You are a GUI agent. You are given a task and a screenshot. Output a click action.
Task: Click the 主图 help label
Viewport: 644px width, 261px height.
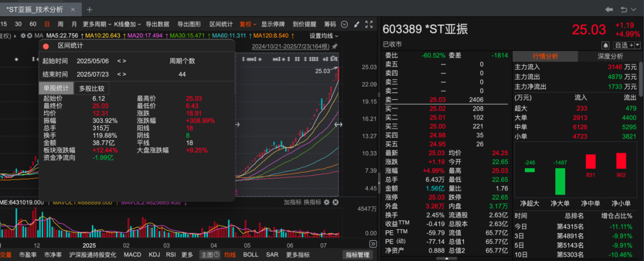point(210,255)
